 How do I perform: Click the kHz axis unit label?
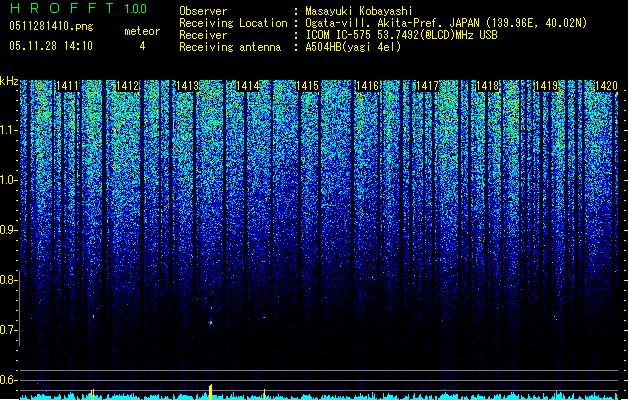click(9, 81)
